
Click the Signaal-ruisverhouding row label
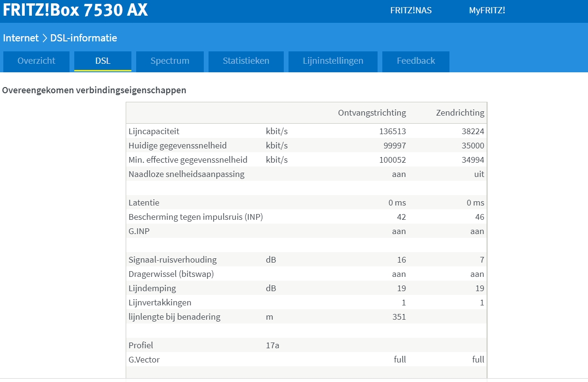click(x=172, y=260)
